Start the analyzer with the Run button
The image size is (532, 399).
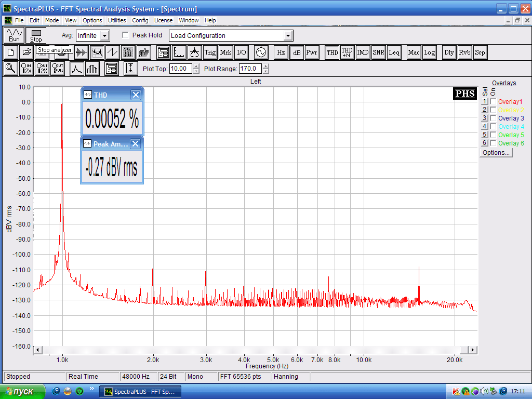[x=14, y=35]
